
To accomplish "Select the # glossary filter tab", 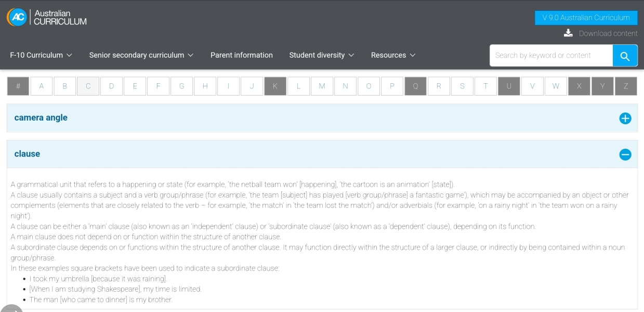I will (x=18, y=86).
